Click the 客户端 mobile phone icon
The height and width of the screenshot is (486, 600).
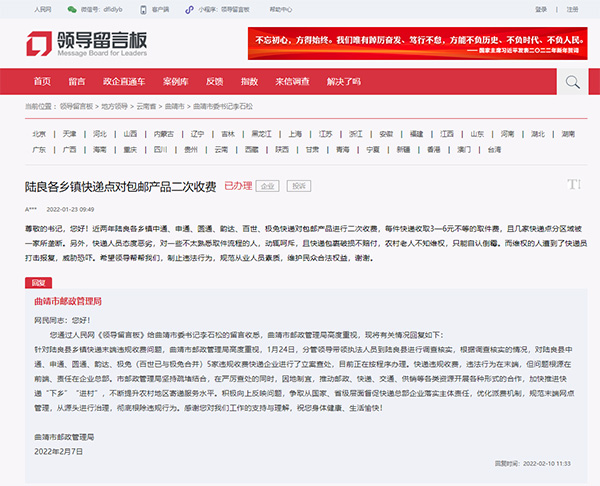pos(142,8)
